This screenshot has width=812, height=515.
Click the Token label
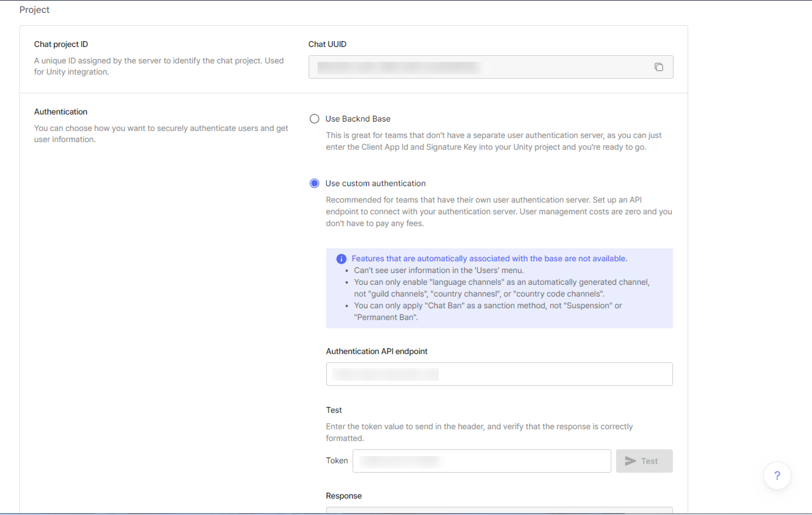[337, 461]
